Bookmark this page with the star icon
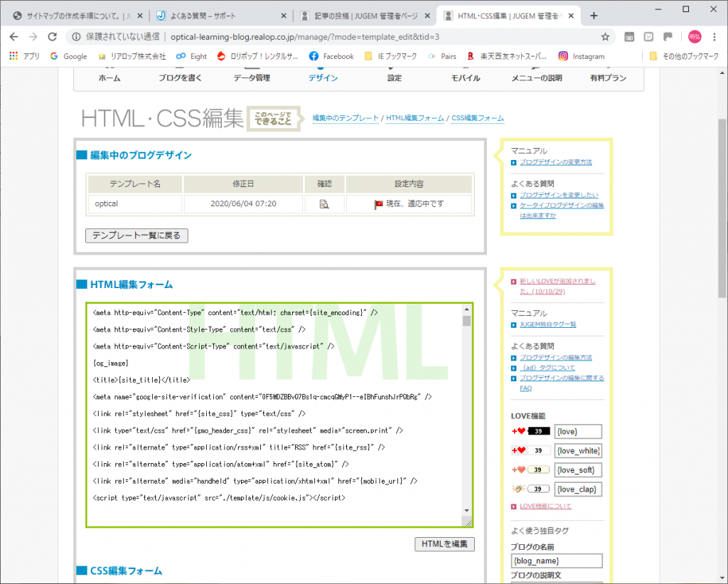The height and width of the screenshot is (584, 728). (605, 37)
